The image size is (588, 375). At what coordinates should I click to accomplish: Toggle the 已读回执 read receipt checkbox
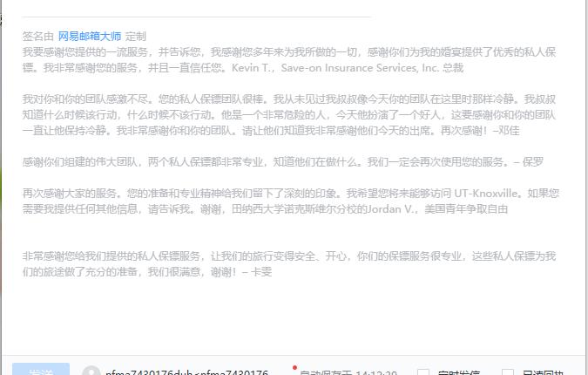(x=508, y=372)
